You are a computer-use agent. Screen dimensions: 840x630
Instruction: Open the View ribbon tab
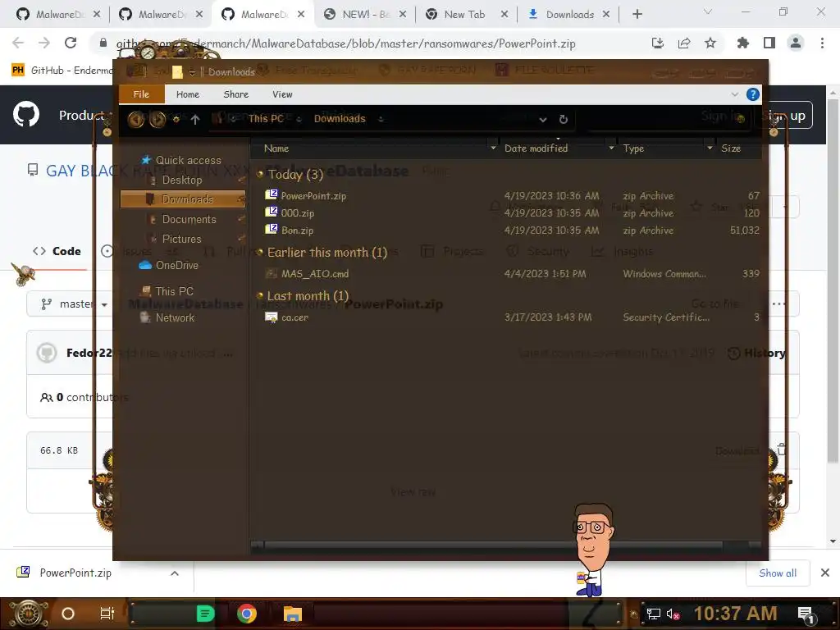point(282,94)
